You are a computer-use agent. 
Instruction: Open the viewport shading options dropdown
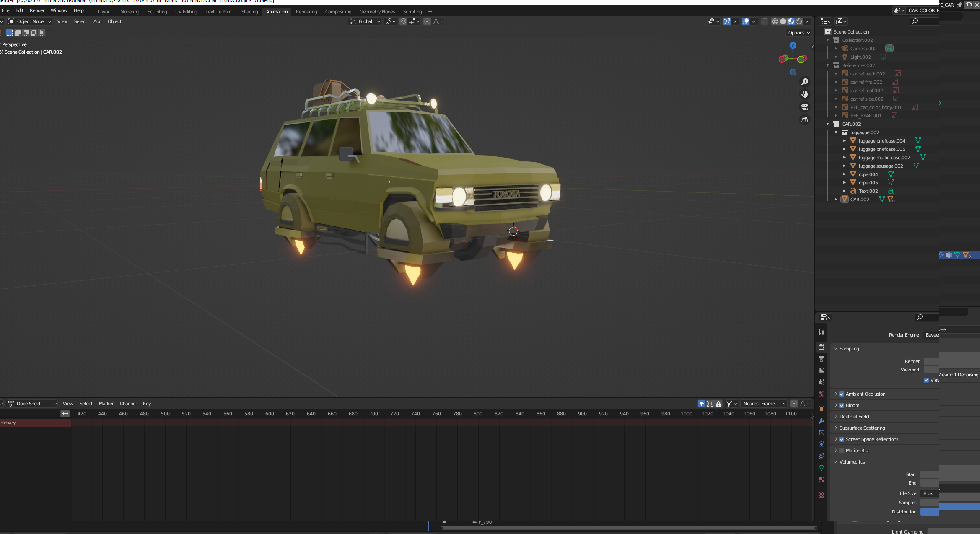[x=807, y=21]
